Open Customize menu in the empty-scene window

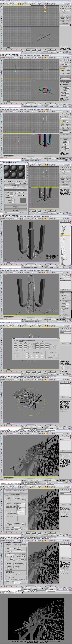click(43, 2)
